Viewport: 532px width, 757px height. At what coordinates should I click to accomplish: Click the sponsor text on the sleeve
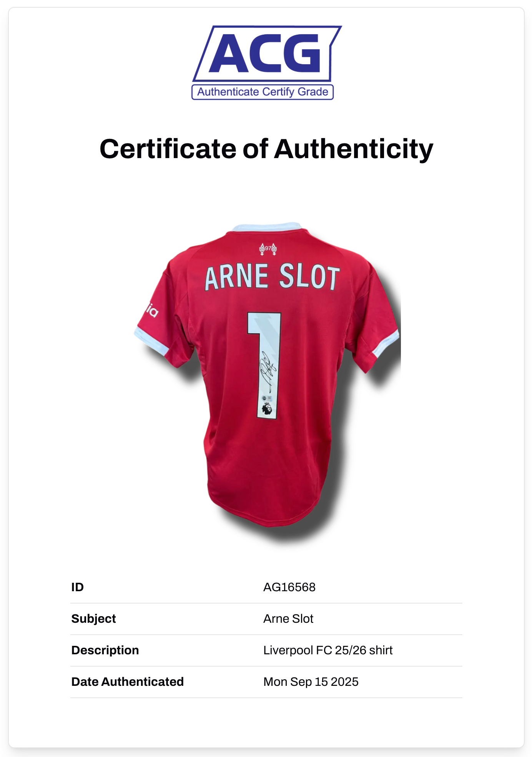click(152, 310)
